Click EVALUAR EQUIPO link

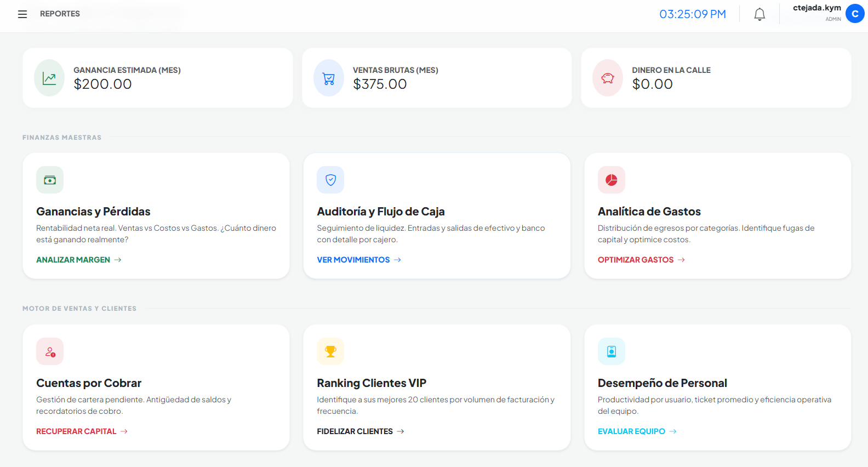pos(631,431)
